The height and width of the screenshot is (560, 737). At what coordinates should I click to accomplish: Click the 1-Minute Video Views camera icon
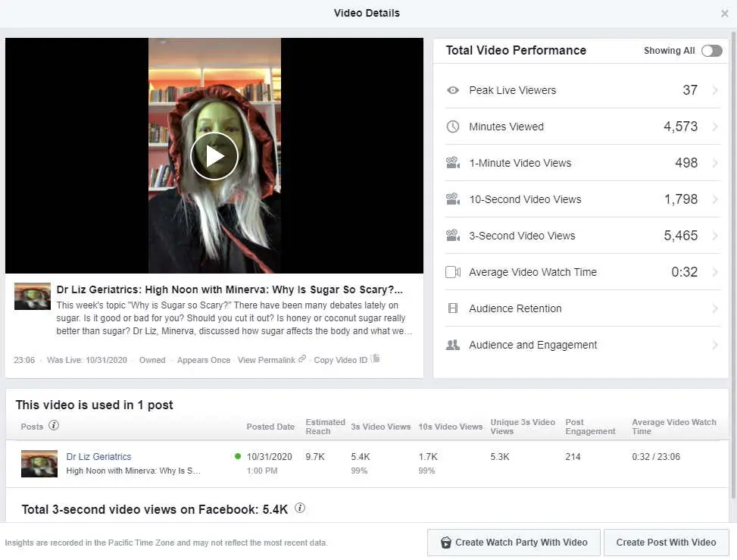point(453,163)
